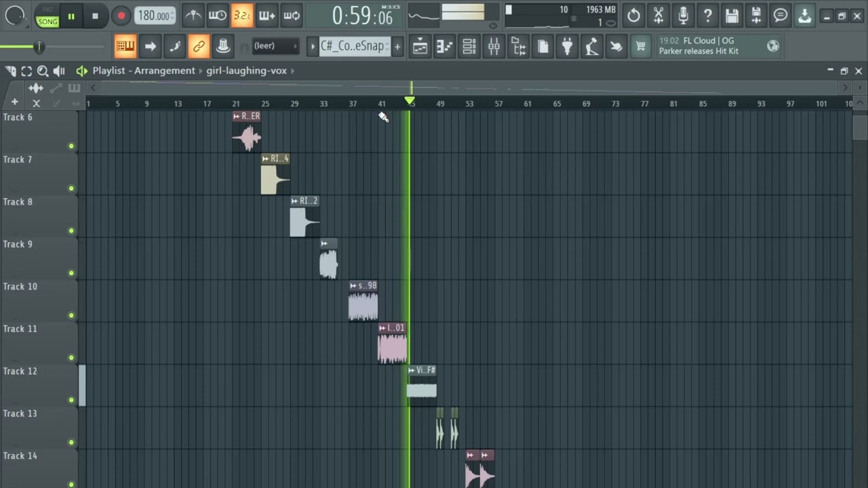Open the plugin picker plug icon
868x488 pixels.
coord(567,46)
